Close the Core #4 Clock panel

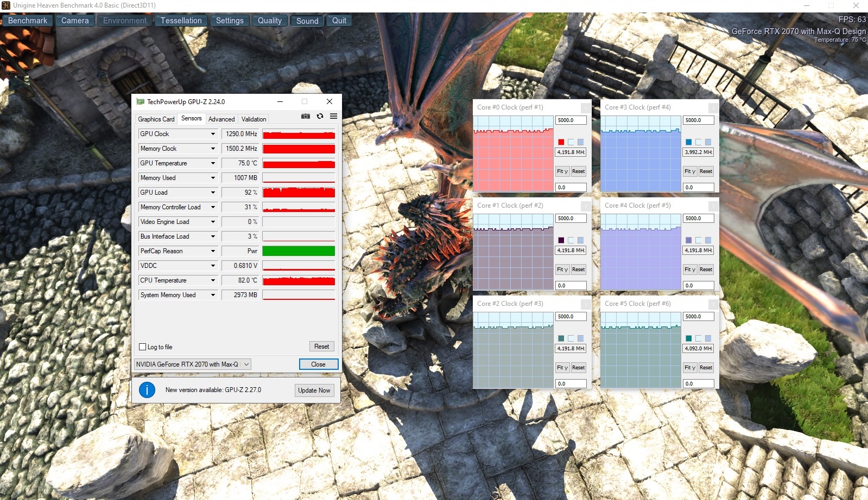point(713,206)
